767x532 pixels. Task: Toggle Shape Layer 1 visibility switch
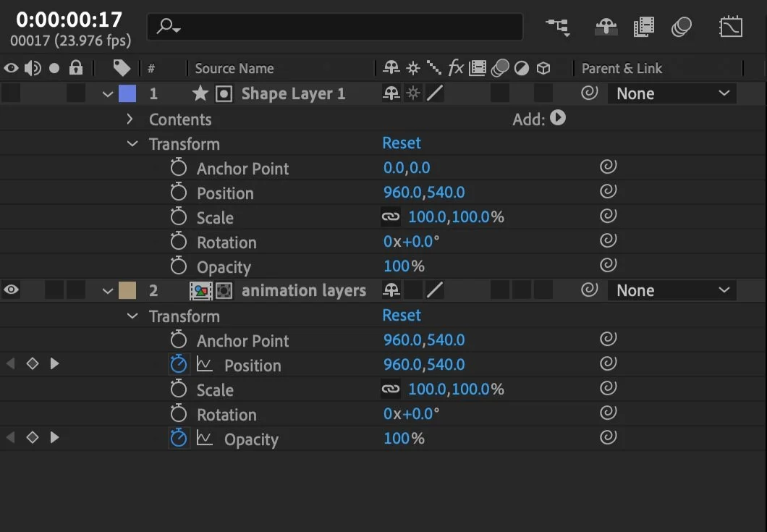(12, 93)
